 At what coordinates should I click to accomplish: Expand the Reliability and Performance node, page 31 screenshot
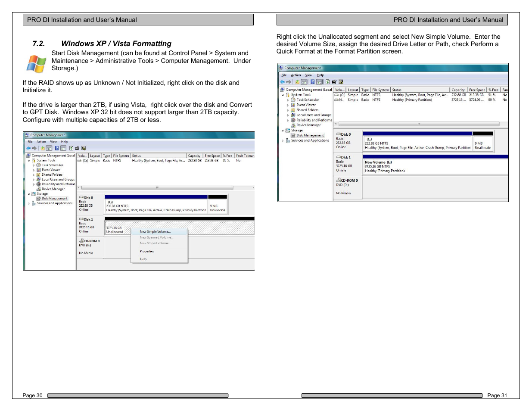point(288,120)
